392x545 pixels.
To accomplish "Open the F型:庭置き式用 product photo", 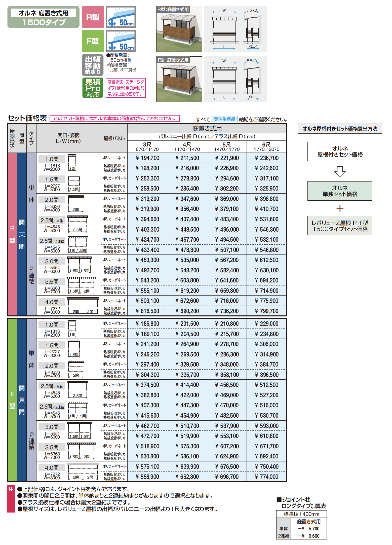I will 179,79.
